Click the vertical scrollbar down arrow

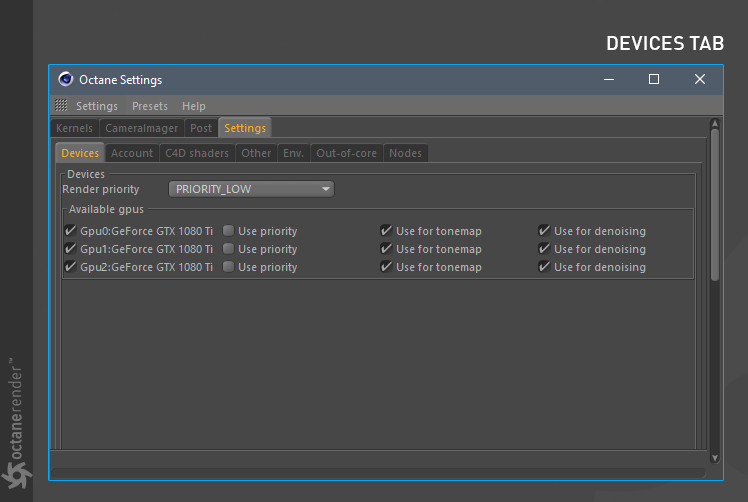point(715,458)
